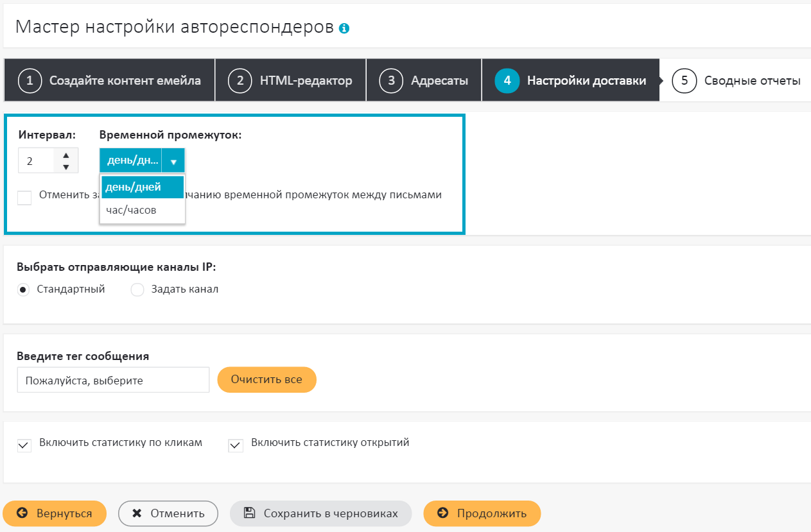Disable click statistics checkbox
811x532 pixels.
click(24, 445)
